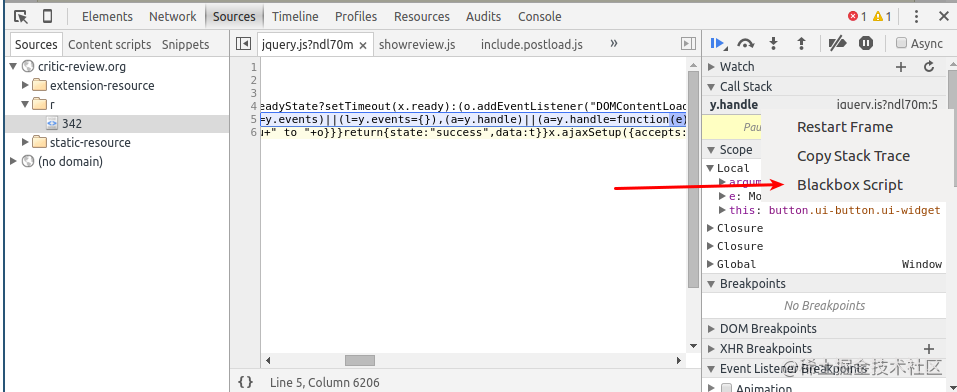Click the editor vertical scrollbar thumb
Screen dimensions: 957x392
693,180
